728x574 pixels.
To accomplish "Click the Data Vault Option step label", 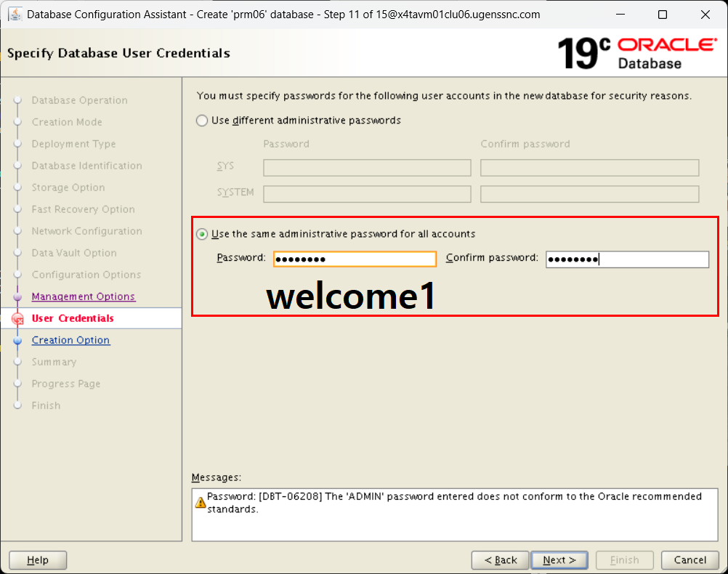I will point(74,253).
